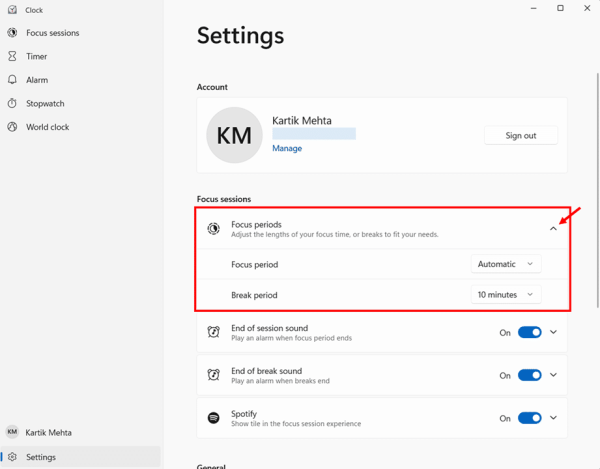Click the large KM profile picture

pyautogui.click(x=234, y=135)
